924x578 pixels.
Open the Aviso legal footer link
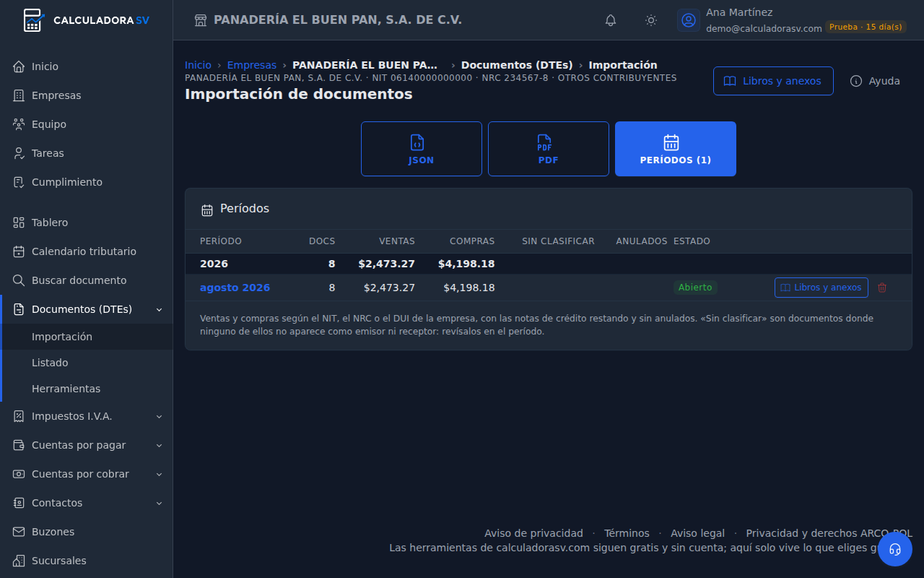click(697, 533)
